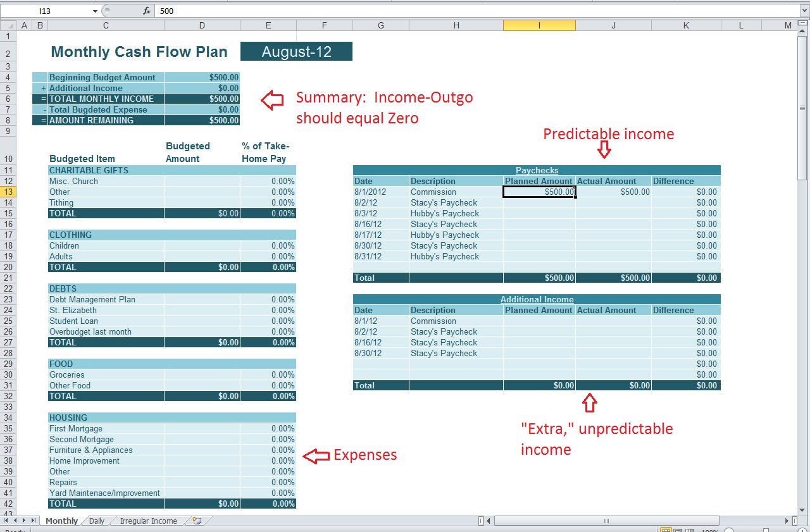Select the Misc. Church row label
810x532 pixels.
click(106, 181)
